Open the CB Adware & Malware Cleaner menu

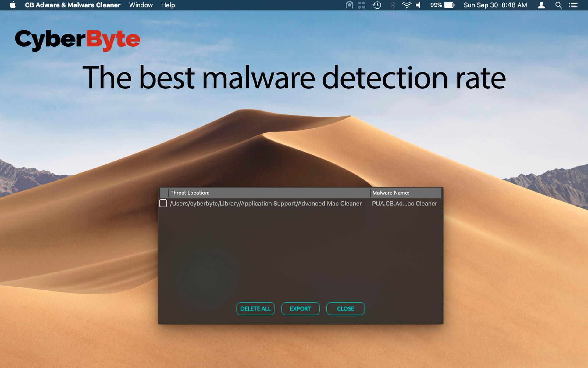click(x=73, y=5)
